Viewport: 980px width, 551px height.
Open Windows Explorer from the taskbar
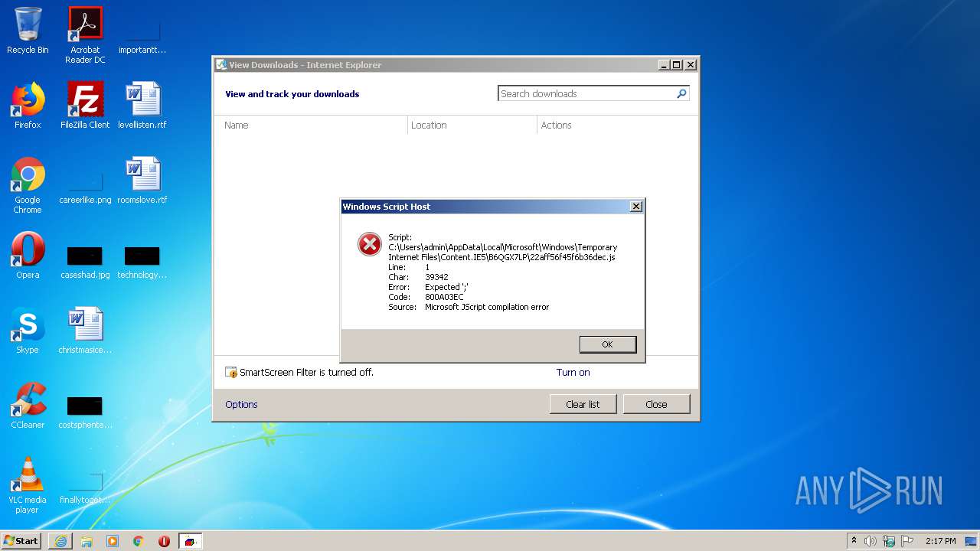click(x=87, y=541)
